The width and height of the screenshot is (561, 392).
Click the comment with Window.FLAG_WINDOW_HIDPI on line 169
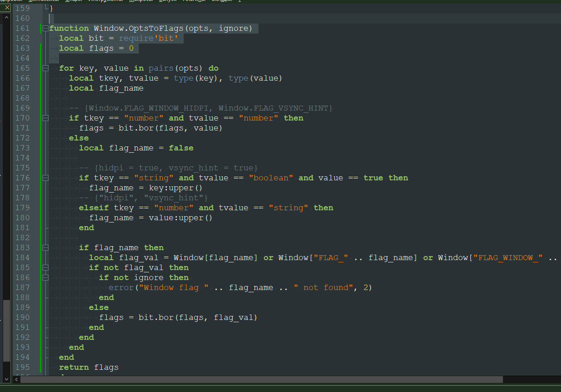click(x=201, y=108)
